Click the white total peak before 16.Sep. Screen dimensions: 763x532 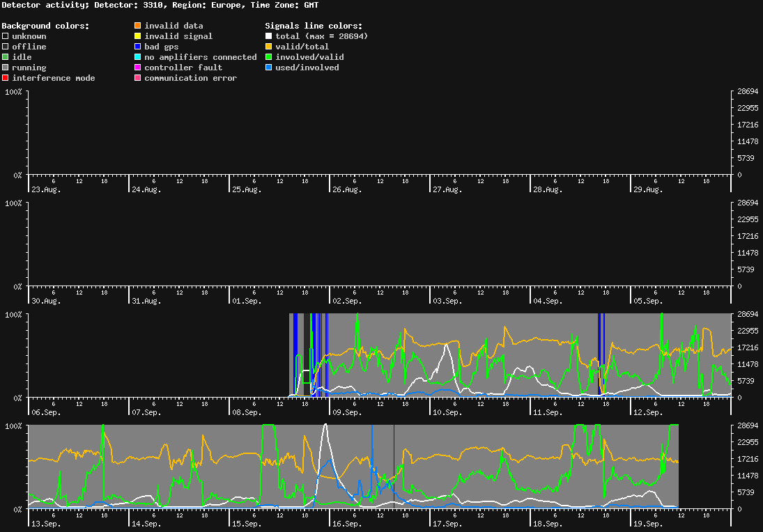click(x=325, y=425)
